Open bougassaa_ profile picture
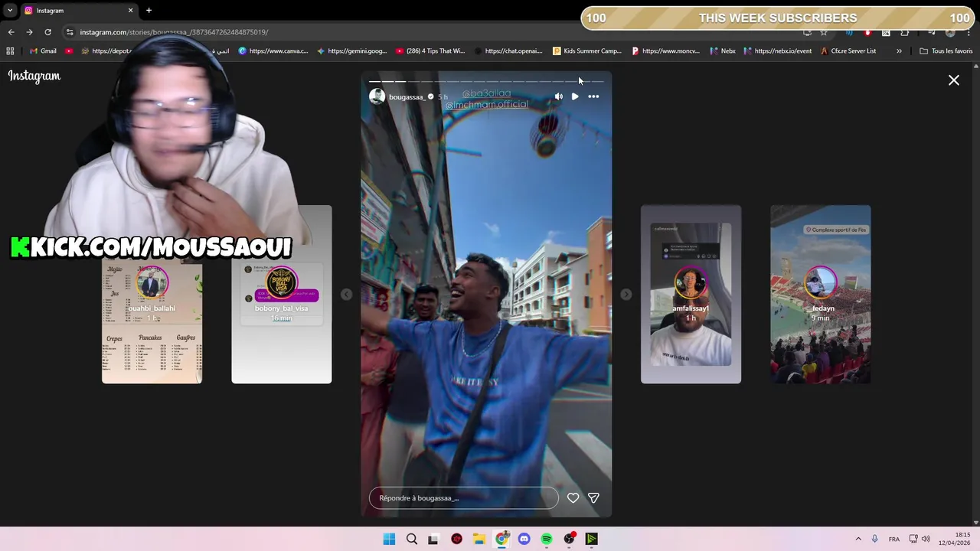 377,96
